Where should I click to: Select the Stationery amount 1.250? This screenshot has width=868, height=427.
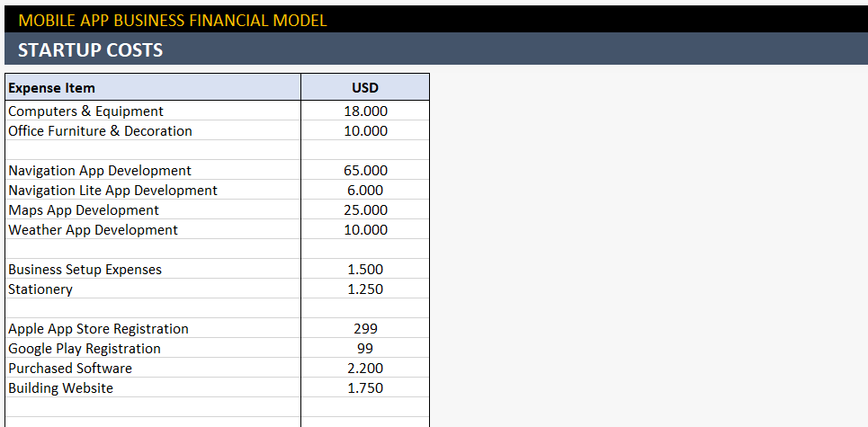click(x=365, y=289)
